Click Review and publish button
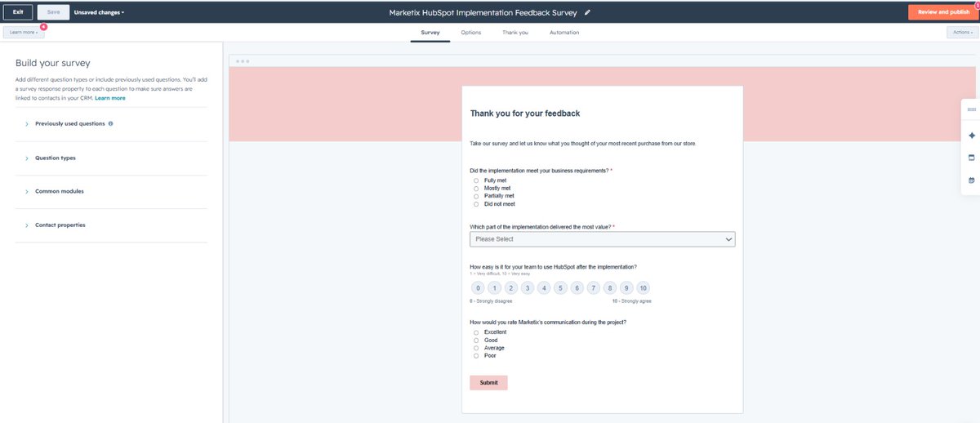 tap(943, 12)
